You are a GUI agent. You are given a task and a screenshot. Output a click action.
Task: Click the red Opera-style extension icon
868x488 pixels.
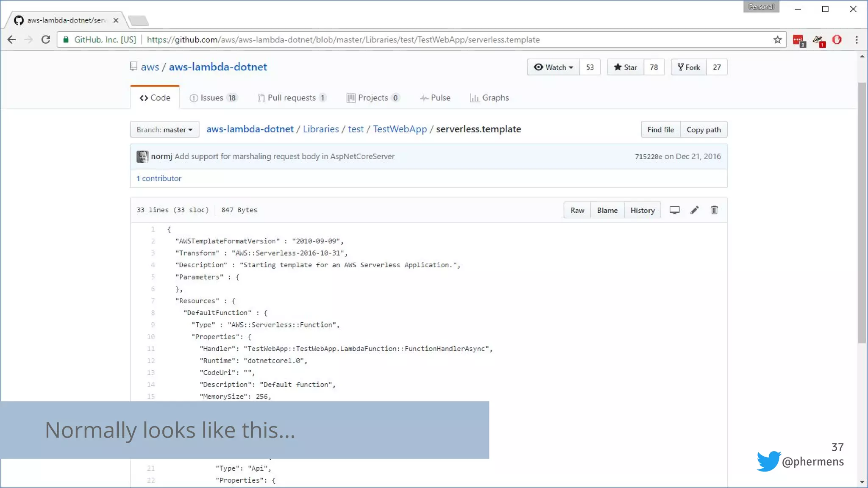[x=837, y=40]
